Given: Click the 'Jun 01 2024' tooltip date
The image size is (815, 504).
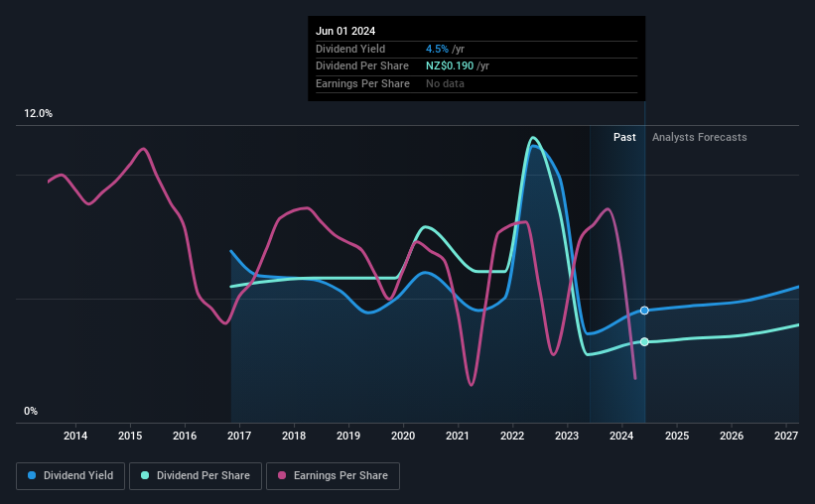Looking at the screenshot, I should pyautogui.click(x=345, y=31).
